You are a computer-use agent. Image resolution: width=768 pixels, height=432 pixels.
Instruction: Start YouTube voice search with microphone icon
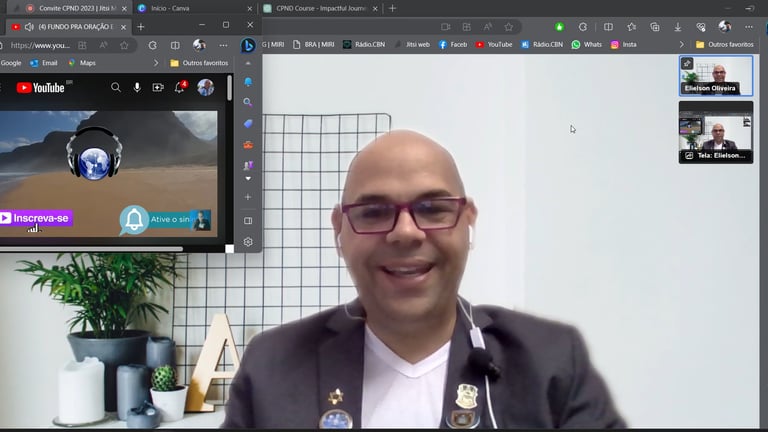click(137, 88)
